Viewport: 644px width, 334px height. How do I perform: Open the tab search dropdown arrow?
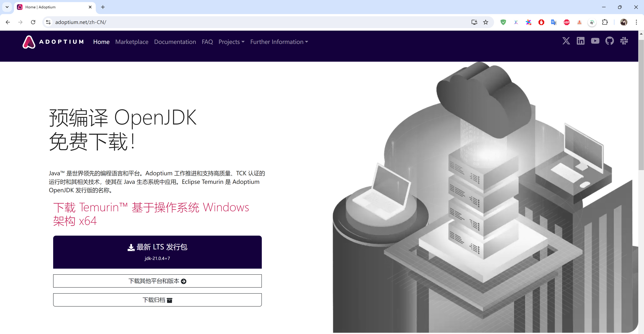pyautogui.click(x=7, y=7)
